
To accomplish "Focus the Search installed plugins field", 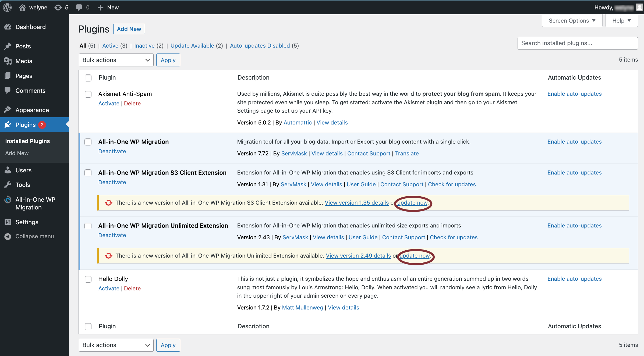I will pyautogui.click(x=578, y=43).
